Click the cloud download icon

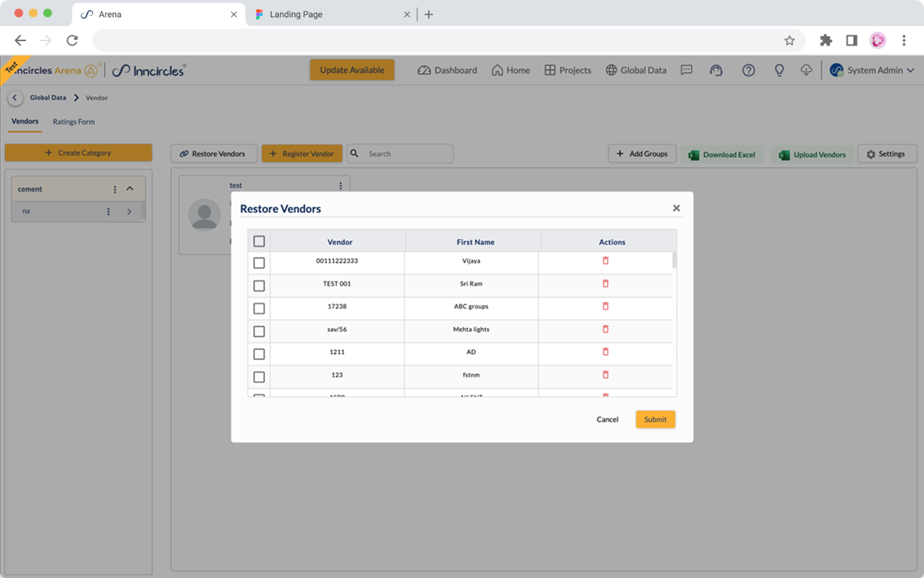806,70
